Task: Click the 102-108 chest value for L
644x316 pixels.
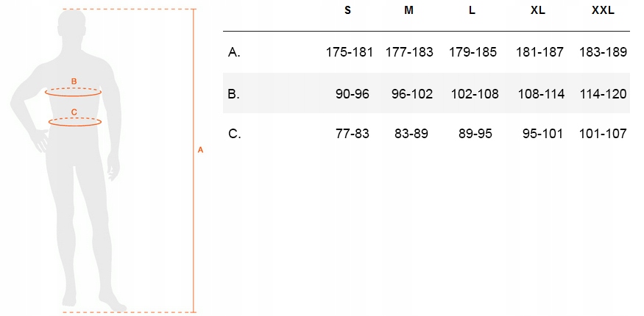Action: click(475, 93)
